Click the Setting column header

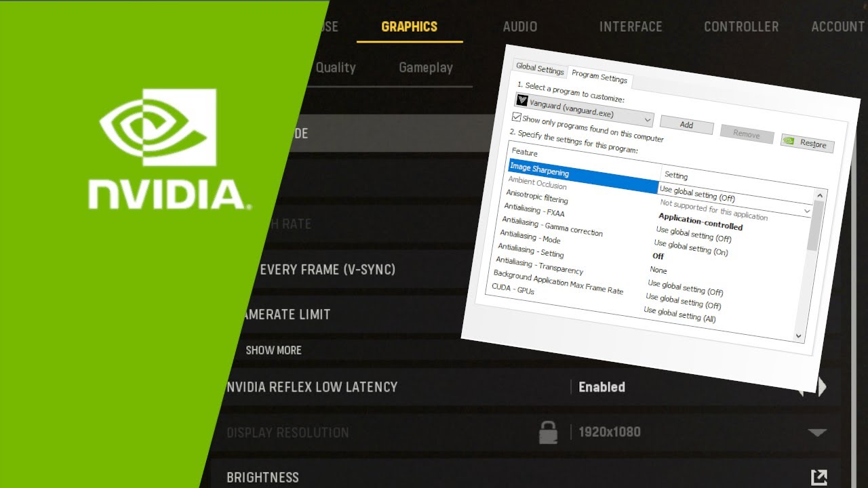[x=676, y=176]
